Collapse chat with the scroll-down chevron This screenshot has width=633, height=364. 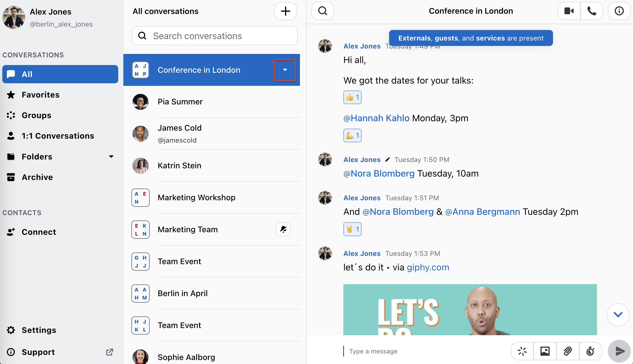tap(618, 315)
